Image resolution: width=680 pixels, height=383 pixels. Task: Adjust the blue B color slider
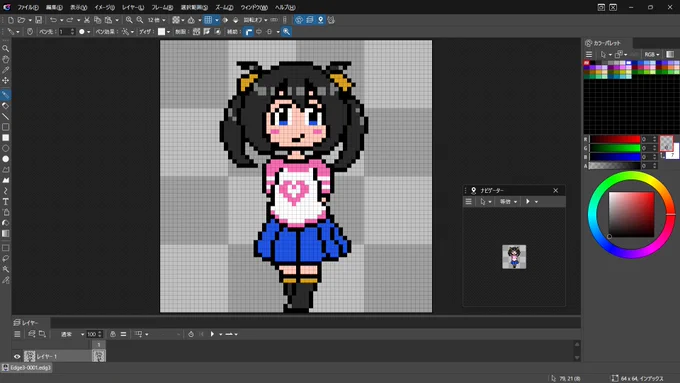pyautogui.click(x=615, y=157)
